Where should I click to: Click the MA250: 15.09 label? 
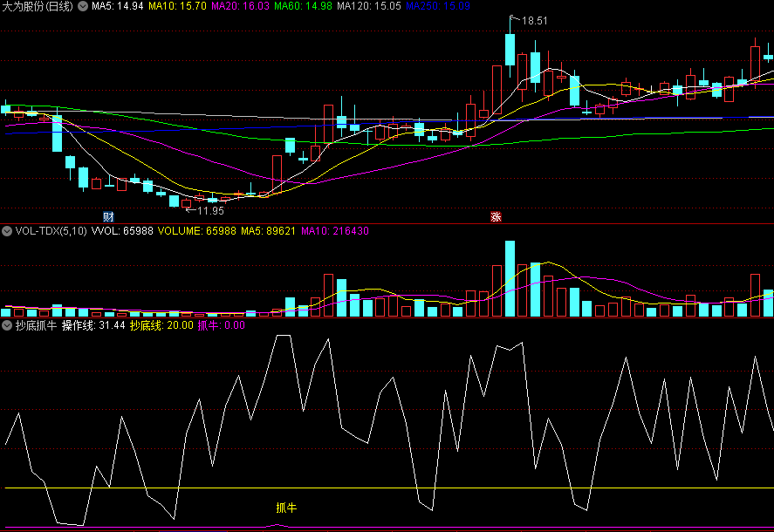click(438, 6)
